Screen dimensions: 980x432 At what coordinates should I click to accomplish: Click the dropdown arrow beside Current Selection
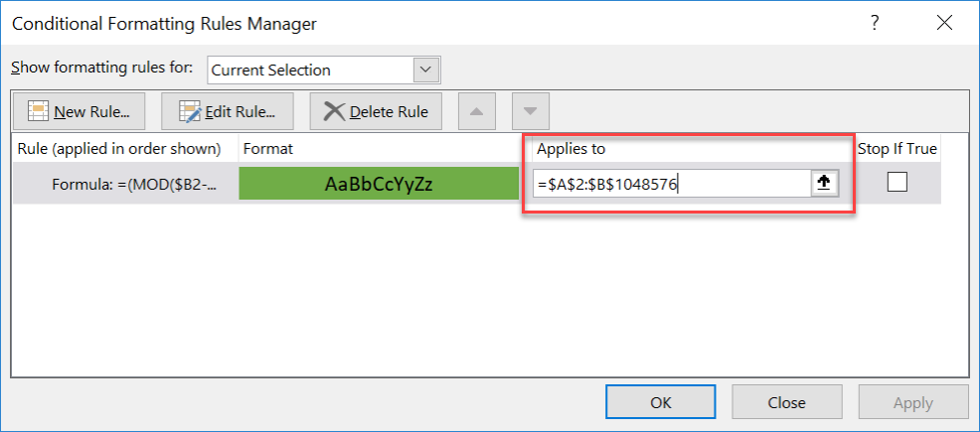[427, 70]
